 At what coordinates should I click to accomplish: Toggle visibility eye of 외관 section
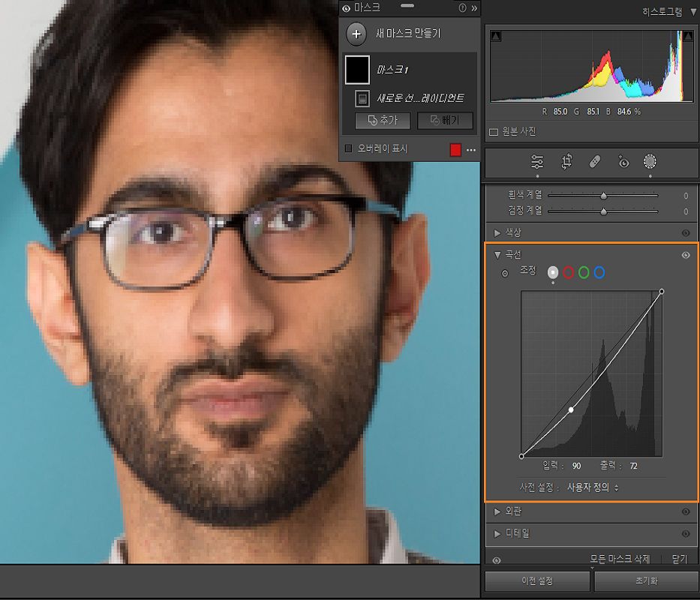pyautogui.click(x=686, y=512)
